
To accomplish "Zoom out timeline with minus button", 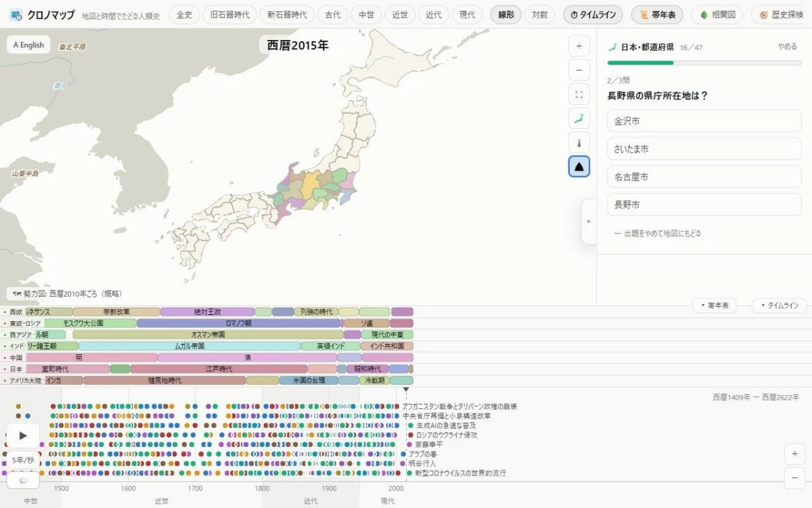I will point(794,478).
